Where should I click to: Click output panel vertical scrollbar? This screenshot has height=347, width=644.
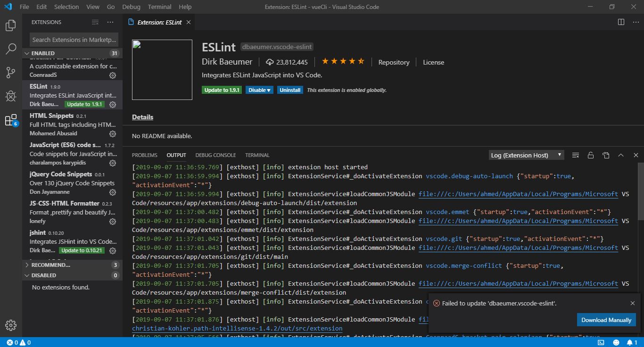click(x=641, y=191)
